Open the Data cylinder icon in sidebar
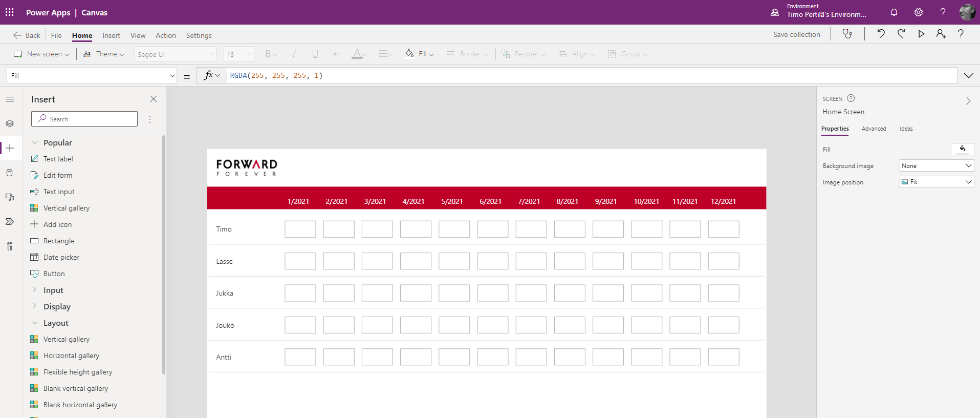The height and width of the screenshot is (418, 980). coord(10,173)
